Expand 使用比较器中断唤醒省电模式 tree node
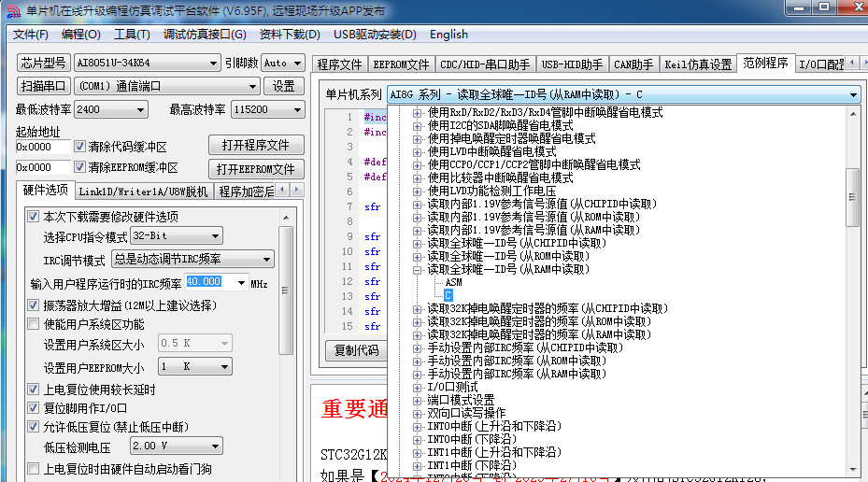This screenshot has height=482, width=868. pos(417,178)
